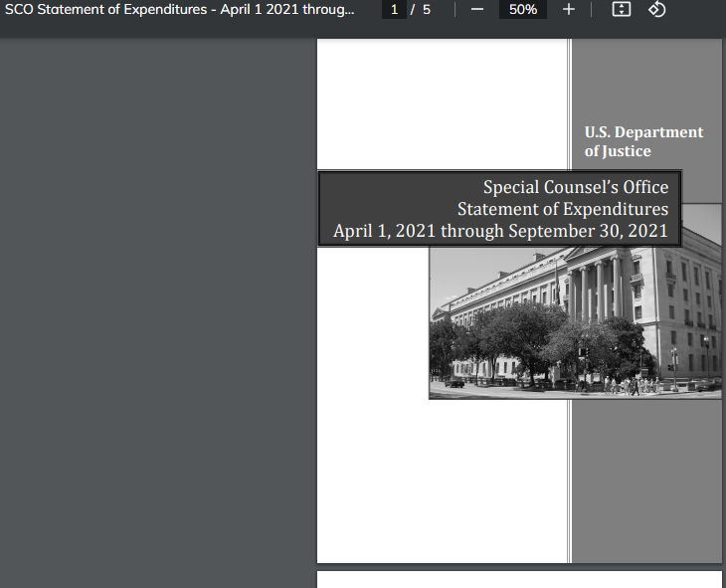726x588 pixels.
Task: Edit the current page number field
Action: 394,9
